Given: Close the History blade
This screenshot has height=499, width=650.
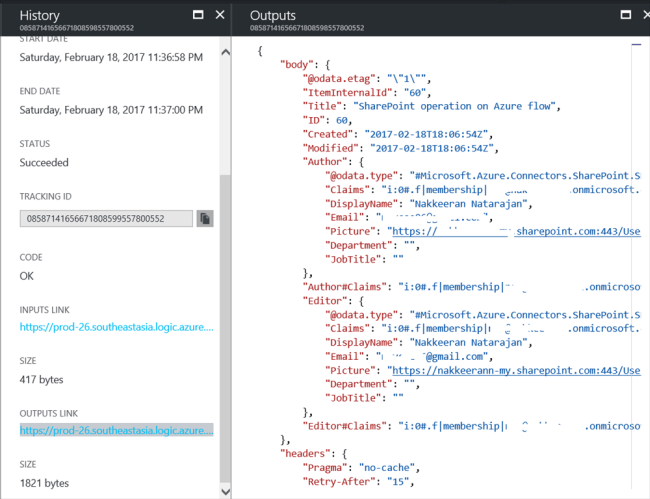Looking at the screenshot, I should [x=219, y=15].
